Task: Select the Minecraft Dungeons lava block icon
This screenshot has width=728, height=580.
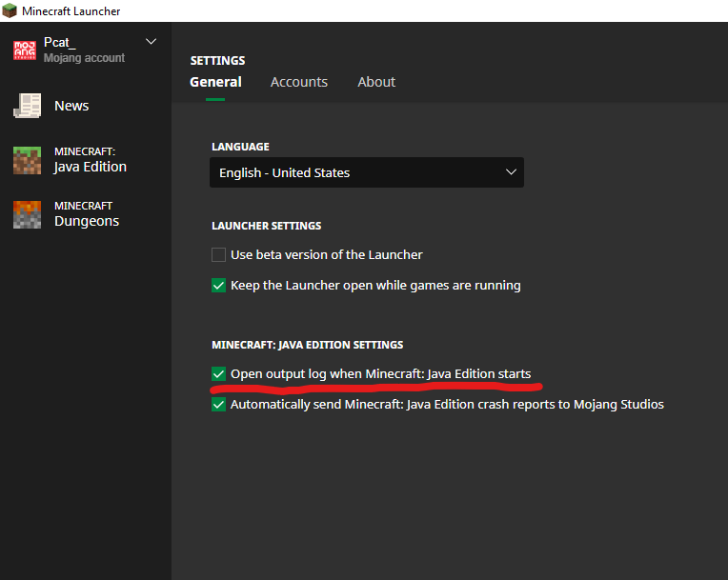Action: click(x=27, y=215)
